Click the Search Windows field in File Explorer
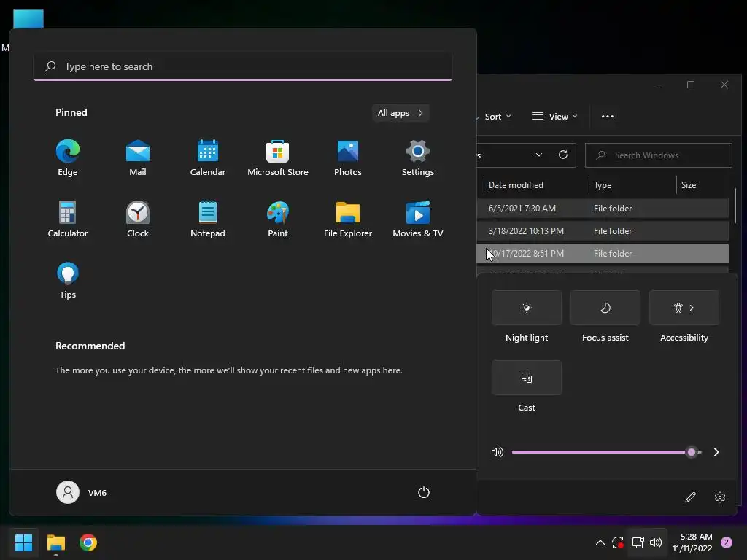The height and width of the screenshot is (560, 747). tap(659, 155)
